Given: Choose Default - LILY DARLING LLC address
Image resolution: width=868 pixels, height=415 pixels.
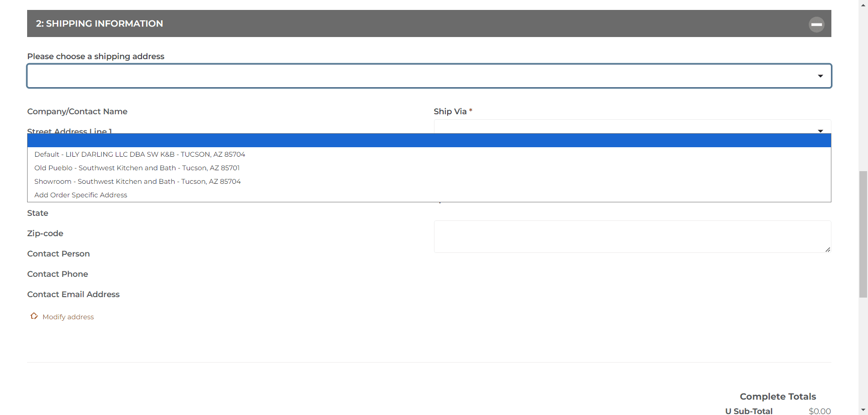Looking at the screenshot, I should [x=429, y=154].
